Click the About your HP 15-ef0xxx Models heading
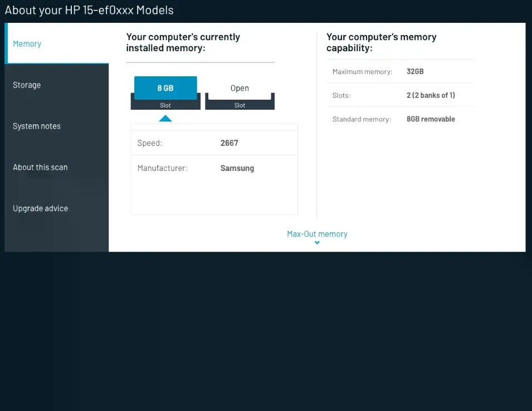This screenshot has height=411, width=532. [89, 10]
